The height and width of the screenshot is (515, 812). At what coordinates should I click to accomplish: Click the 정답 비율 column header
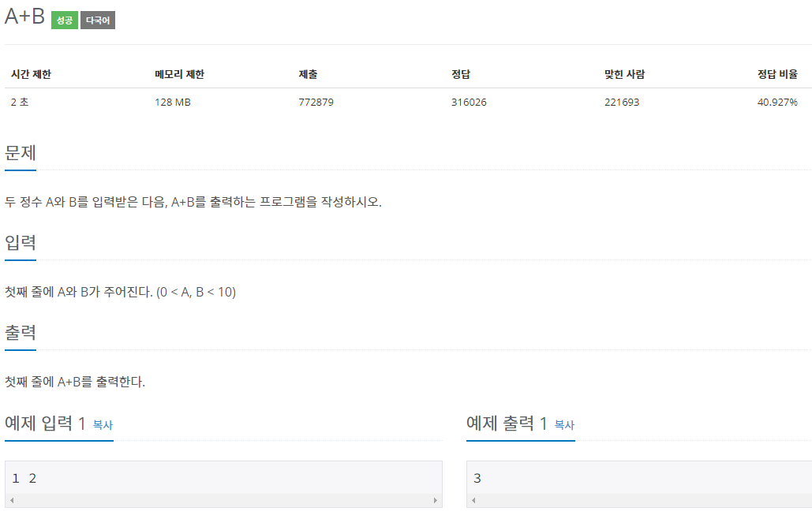(777, 74)
